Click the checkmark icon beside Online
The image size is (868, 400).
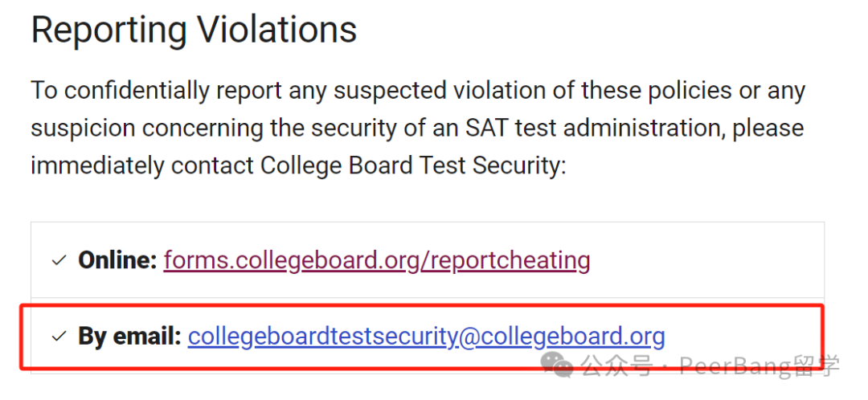(x=59, y=260)
